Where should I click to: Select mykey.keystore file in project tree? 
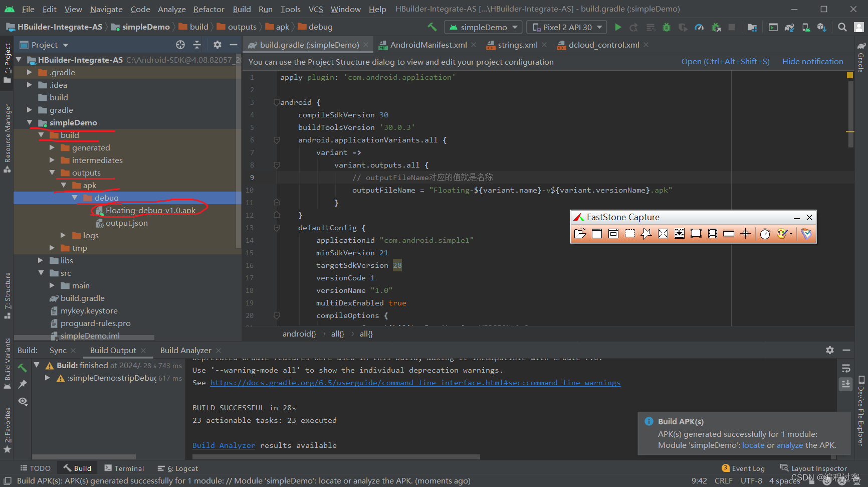[x=89, y=310]
